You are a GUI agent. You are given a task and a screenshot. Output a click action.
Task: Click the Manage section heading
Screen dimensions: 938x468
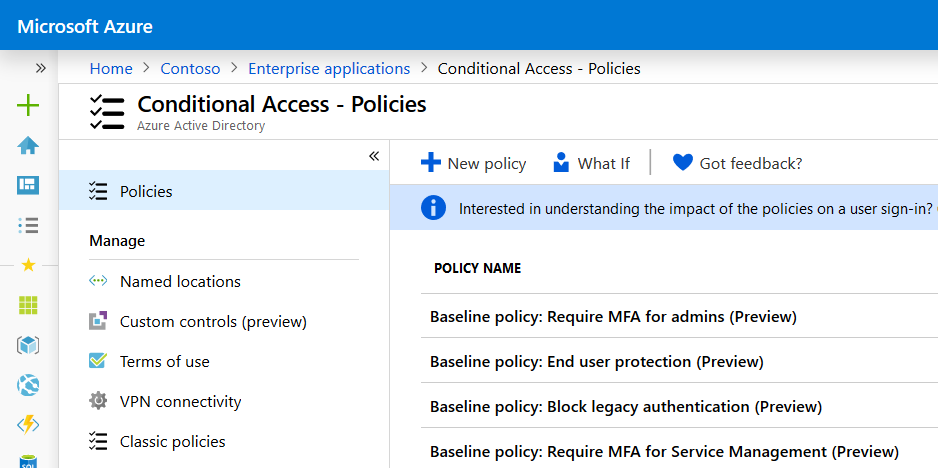[117, 241]
